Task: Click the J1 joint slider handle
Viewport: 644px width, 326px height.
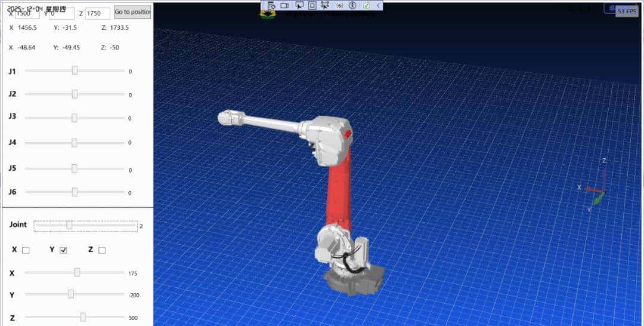Action: [x=75, y=70]
